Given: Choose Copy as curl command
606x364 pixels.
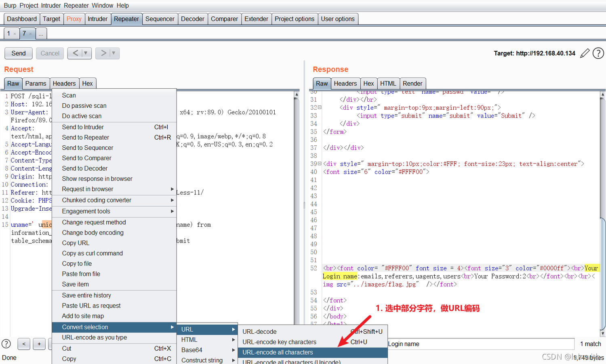Looking at the screenshot, I should point(114,253).
